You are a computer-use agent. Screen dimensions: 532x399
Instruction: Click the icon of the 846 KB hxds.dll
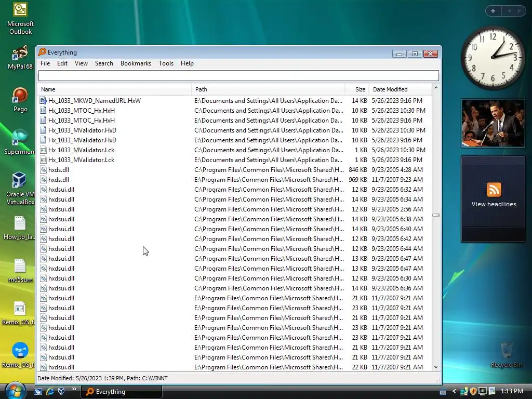click(x=43, y=170)
